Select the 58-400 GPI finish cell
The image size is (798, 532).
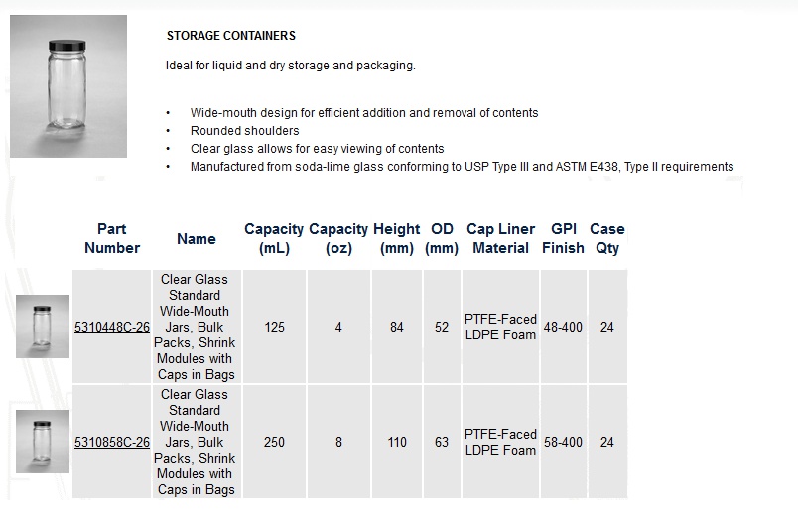[x=564, y=442]
